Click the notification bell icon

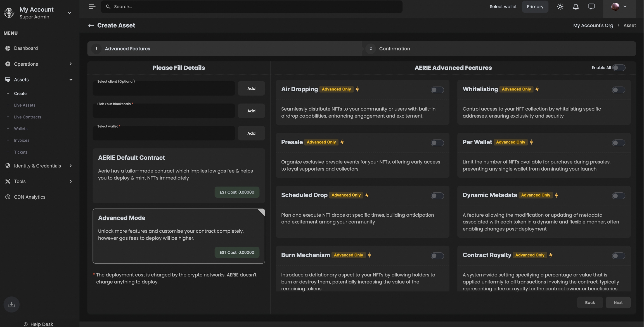tap(576, 7)
